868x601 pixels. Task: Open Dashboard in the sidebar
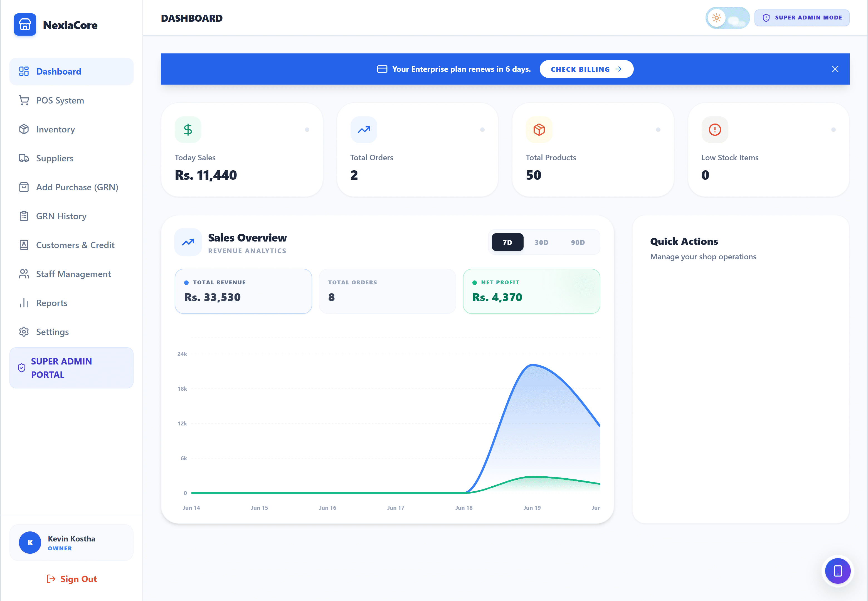pos(71,72)
